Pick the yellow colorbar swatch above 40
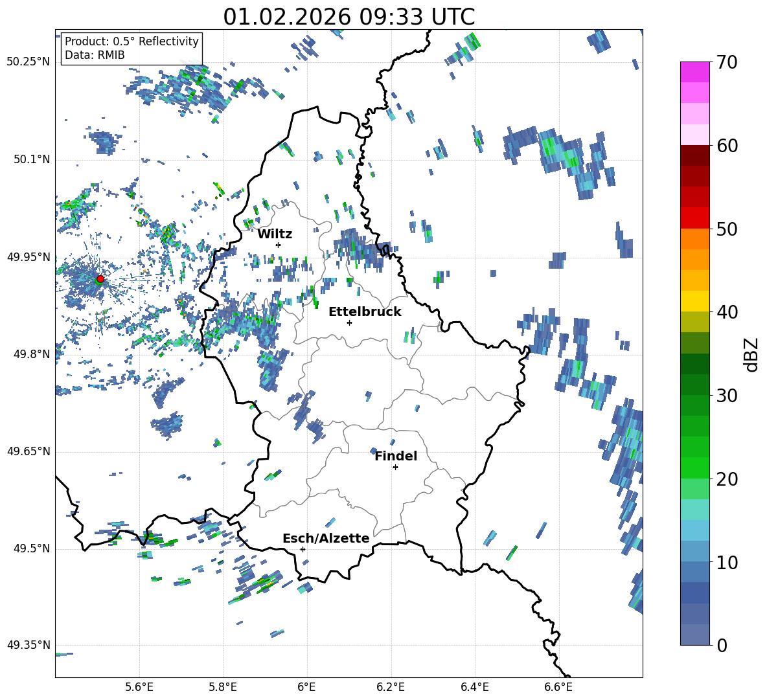Viewport: 767px width, 700px height. [x=694, y=301]
